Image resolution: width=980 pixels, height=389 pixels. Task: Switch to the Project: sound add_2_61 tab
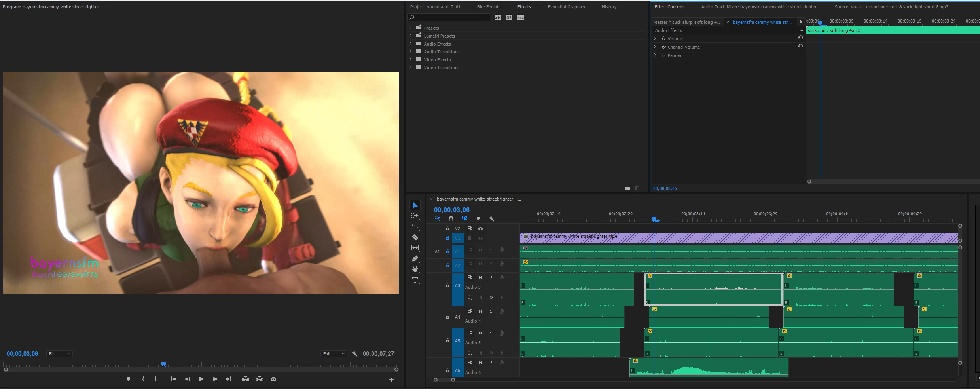[435, 7]
